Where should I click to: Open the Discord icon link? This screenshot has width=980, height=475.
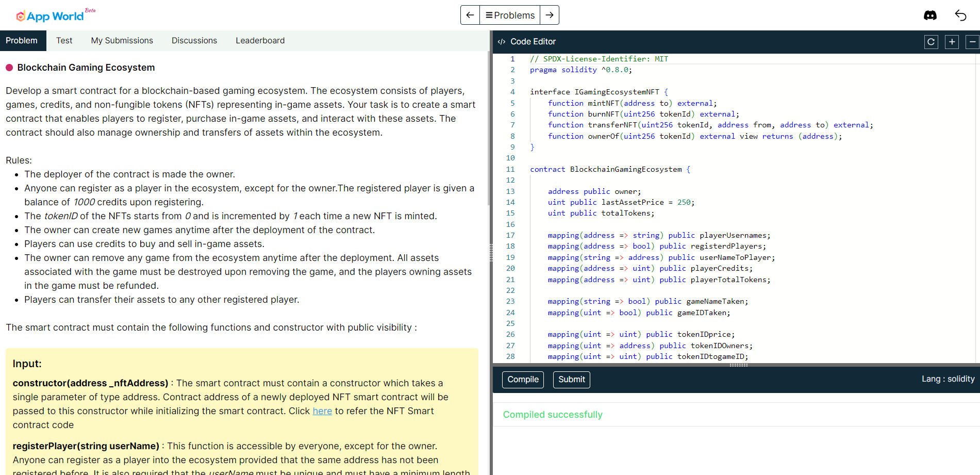click(930, 15)
